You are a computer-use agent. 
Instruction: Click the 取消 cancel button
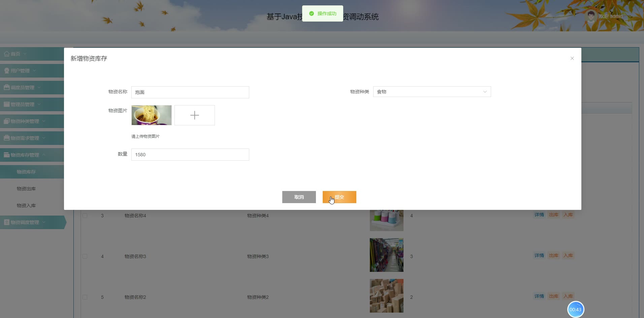click(x=299, y=197)
